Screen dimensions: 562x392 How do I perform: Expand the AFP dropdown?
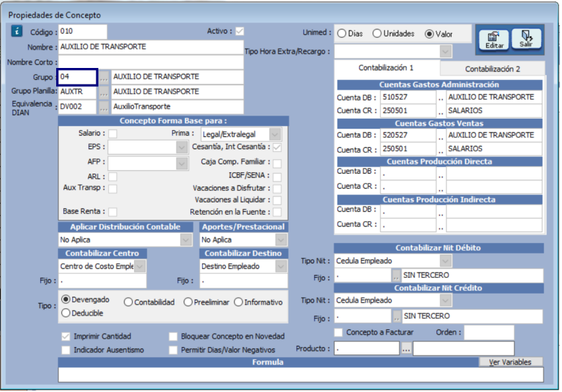pos(182,164)
